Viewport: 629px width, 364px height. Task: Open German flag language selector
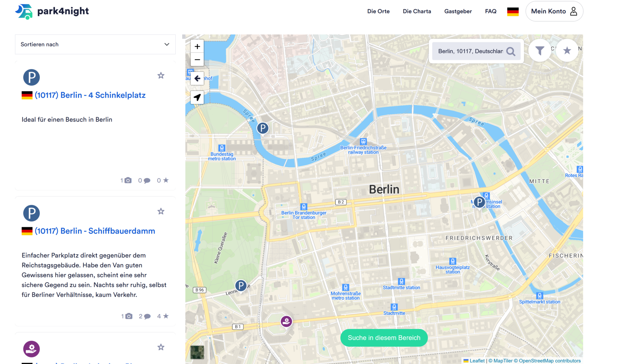tap(513, 11)
